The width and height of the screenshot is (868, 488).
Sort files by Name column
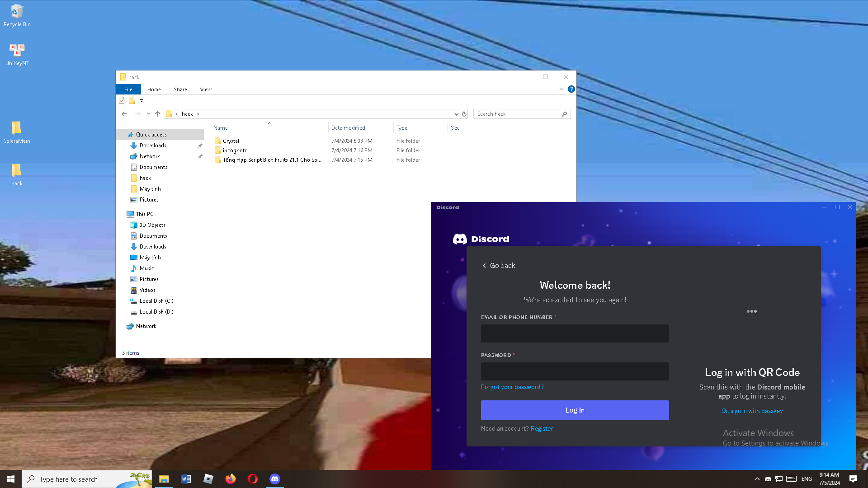[269, 128]
